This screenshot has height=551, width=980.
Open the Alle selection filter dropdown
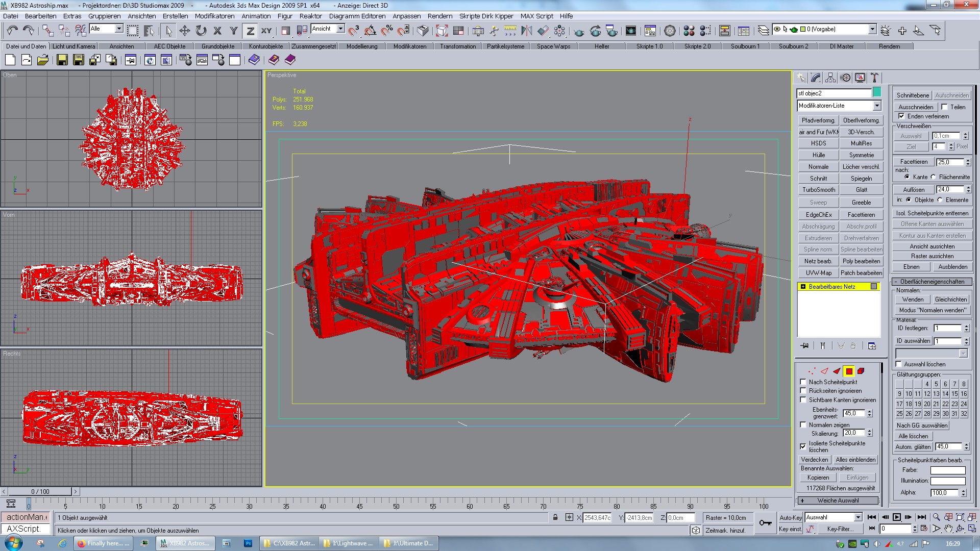119,29
